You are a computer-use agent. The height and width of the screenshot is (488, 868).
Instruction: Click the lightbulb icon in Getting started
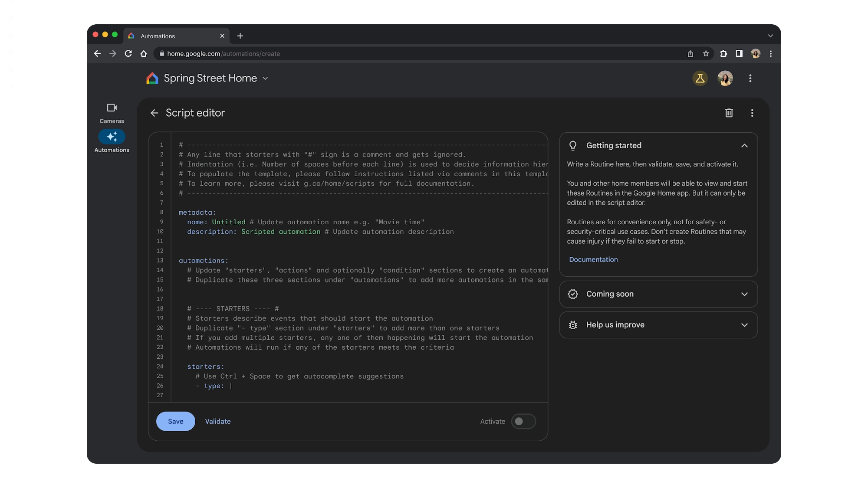point(573,146)
